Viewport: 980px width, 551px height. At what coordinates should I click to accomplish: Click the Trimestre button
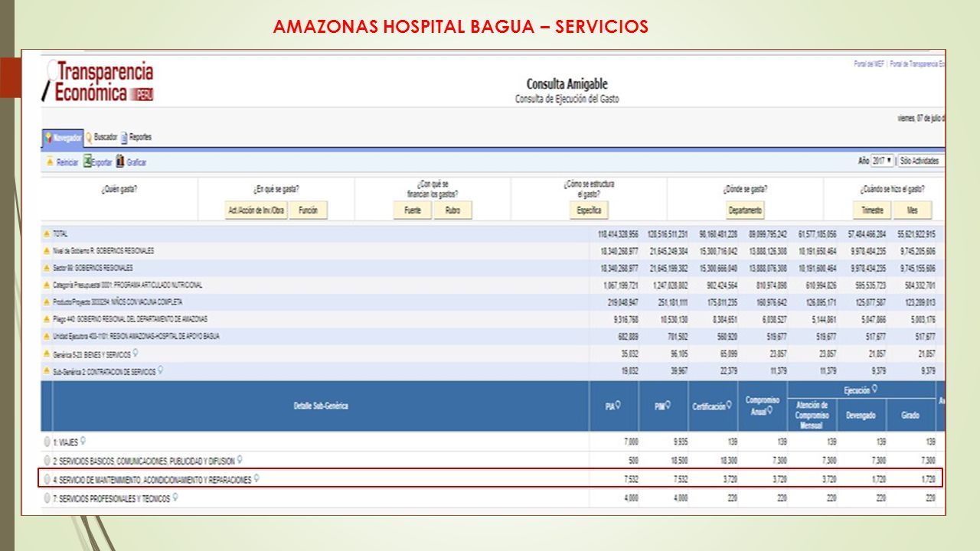coord(872,210)
